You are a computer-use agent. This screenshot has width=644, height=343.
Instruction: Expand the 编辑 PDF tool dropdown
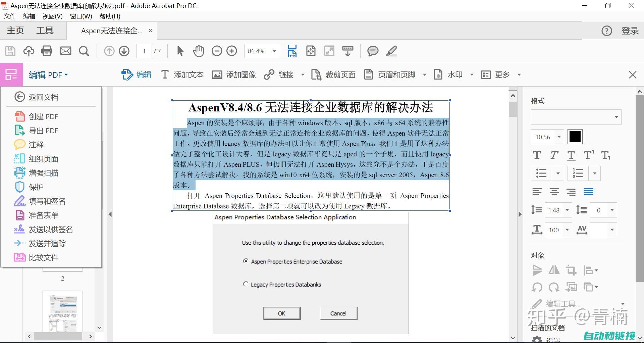[49, 75]
